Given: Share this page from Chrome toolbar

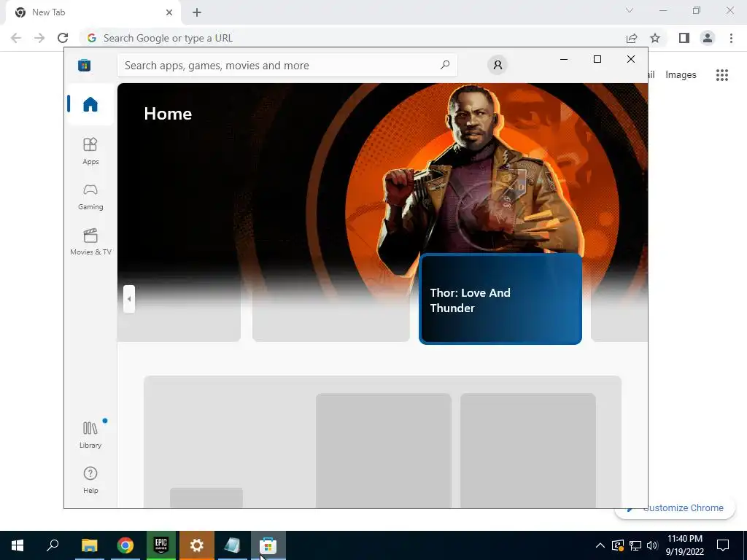Looking at the screenshot, I should point(632,38).
